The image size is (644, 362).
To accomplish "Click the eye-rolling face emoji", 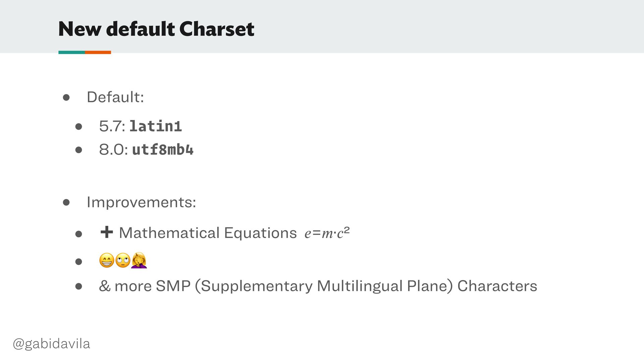I will pyautogui.click(x=123, y=260).
